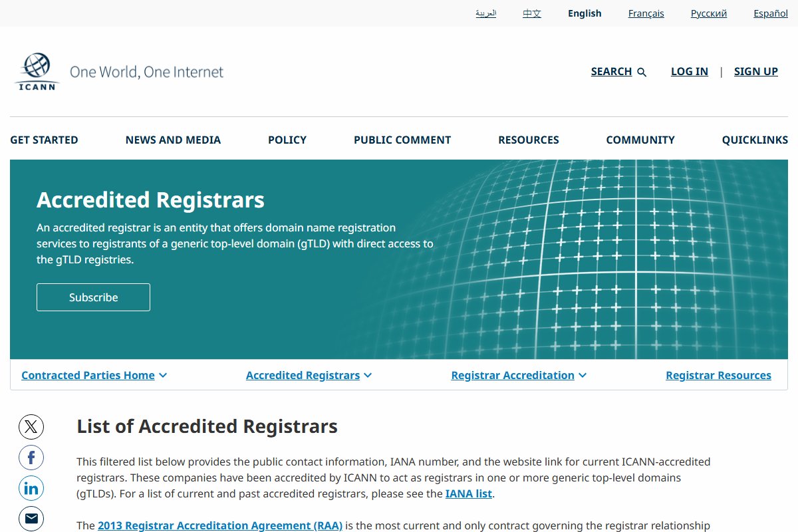Open PUBLIC COMMENT menu
The image size is (798, 532).
click(402, 140)
